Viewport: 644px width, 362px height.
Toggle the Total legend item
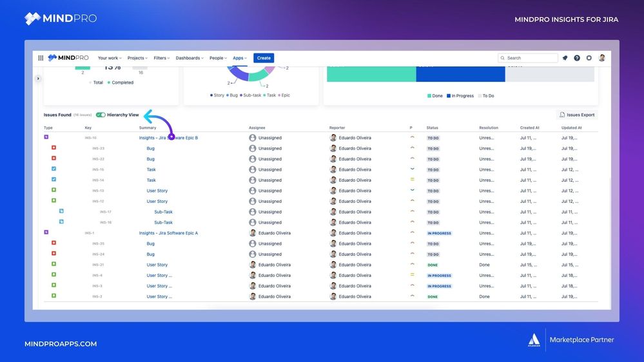[x=97, y=82]
